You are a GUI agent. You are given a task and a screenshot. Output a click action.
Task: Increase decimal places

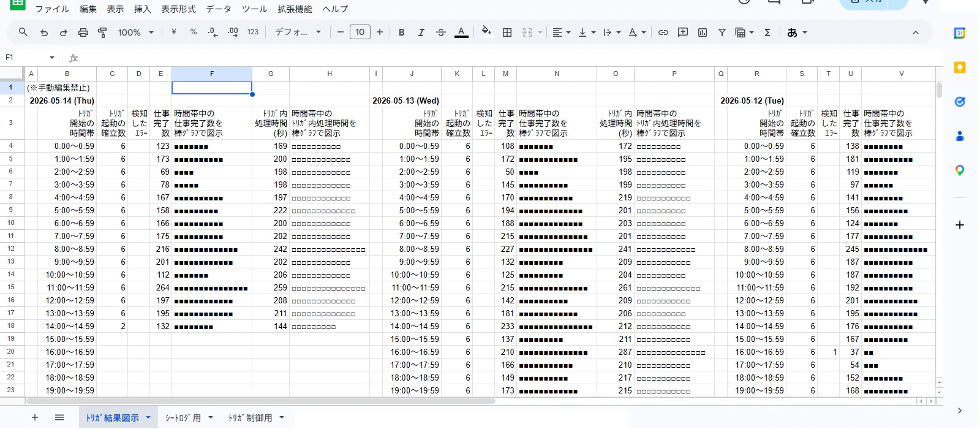pyautogui.click(x=233, y=32)
